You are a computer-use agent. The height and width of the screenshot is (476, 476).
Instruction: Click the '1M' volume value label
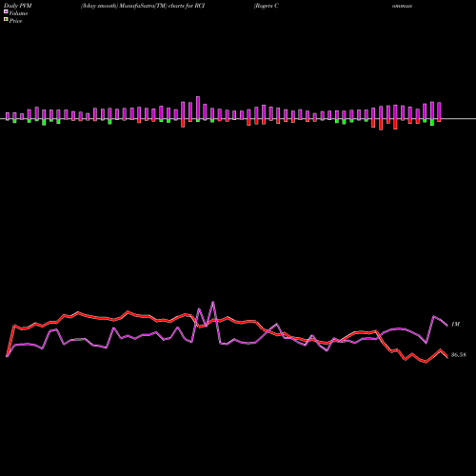[455, 325]
